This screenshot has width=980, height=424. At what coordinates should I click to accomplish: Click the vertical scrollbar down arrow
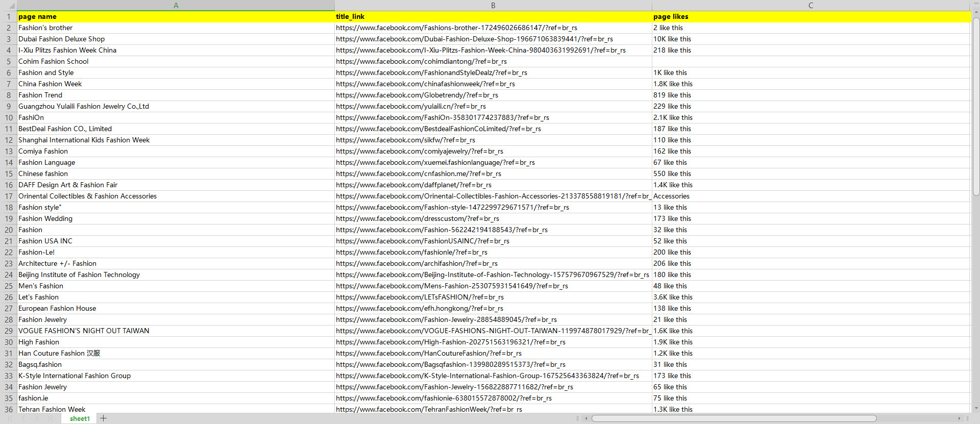(976, 408)
